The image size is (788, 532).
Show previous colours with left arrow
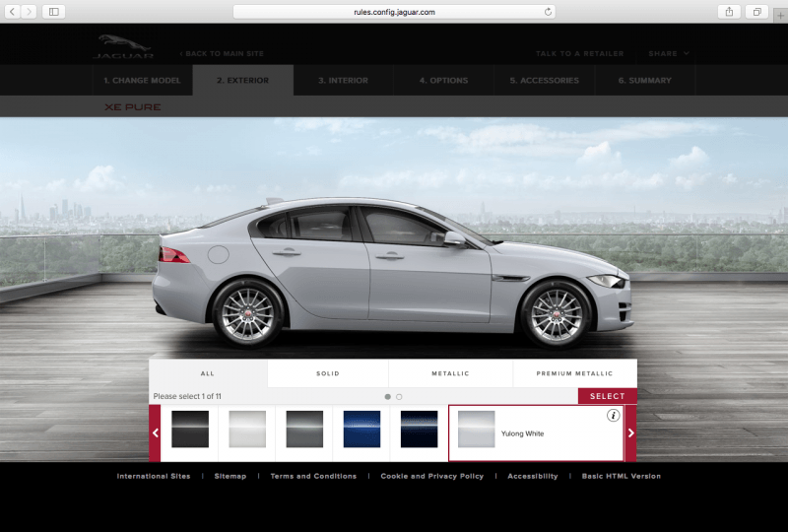(x=155, y=432)
